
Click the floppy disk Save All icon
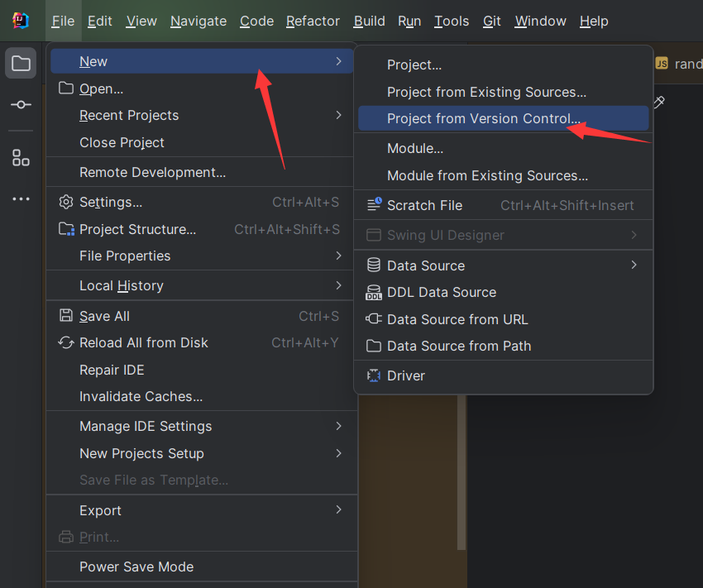(x=66, y=316)
